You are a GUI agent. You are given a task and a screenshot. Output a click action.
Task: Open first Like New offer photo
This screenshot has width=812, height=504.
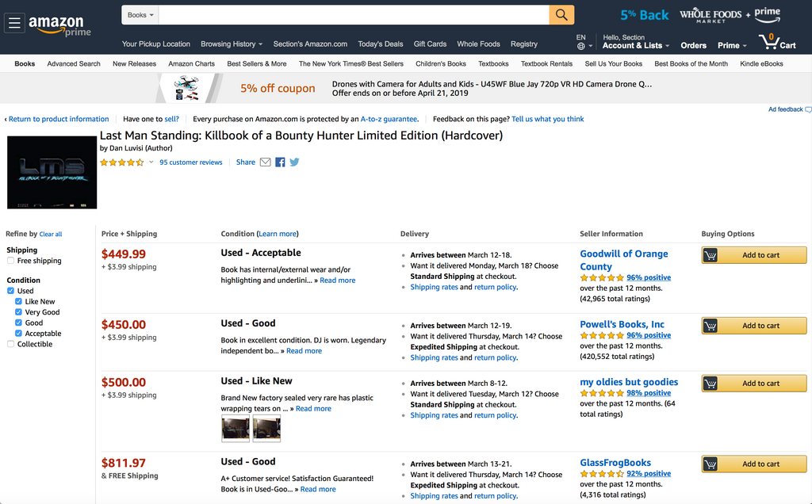pyautogui.click(x=236, y=429)
